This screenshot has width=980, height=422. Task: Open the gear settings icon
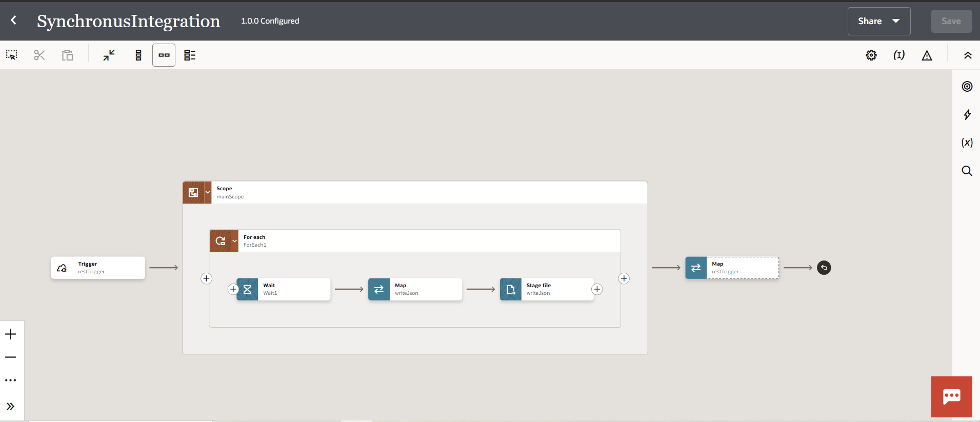pyautogui.click(x=871, y=55)
